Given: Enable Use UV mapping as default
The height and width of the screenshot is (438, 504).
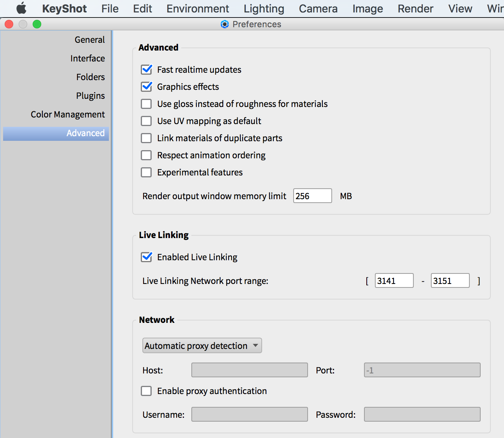Looking at the screenshot, I should tap(147, 121).
